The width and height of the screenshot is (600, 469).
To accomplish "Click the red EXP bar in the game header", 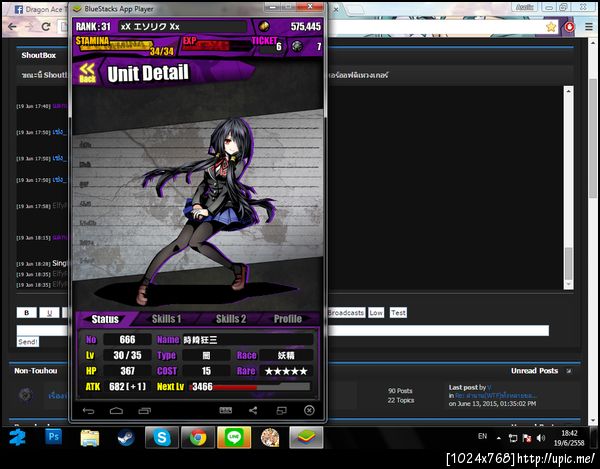I will [x=216, y=45].
